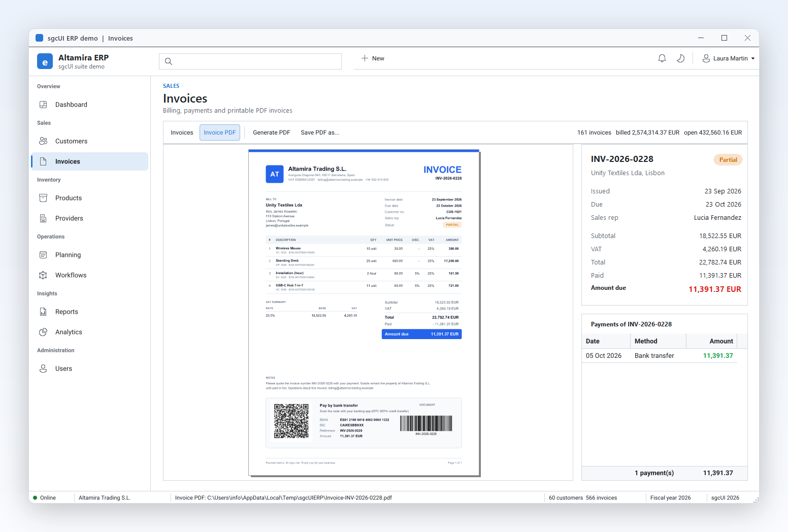Click the blue Amount due box in PDF
788x532 pixels.
pos(421,334)
